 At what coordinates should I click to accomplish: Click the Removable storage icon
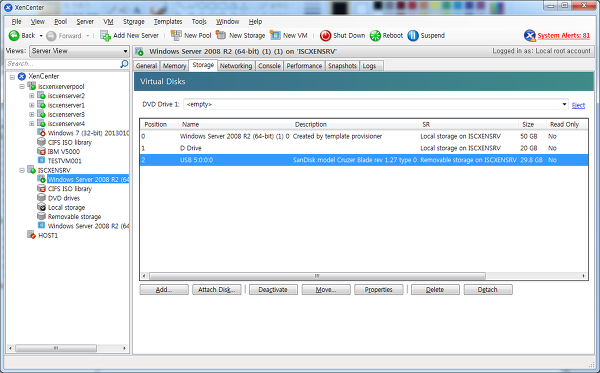point(41,217)
